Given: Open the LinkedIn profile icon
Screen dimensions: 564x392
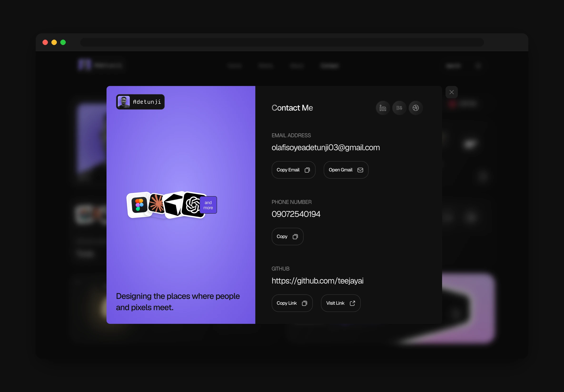Looking at the screenshot, I should click(383, 108).
